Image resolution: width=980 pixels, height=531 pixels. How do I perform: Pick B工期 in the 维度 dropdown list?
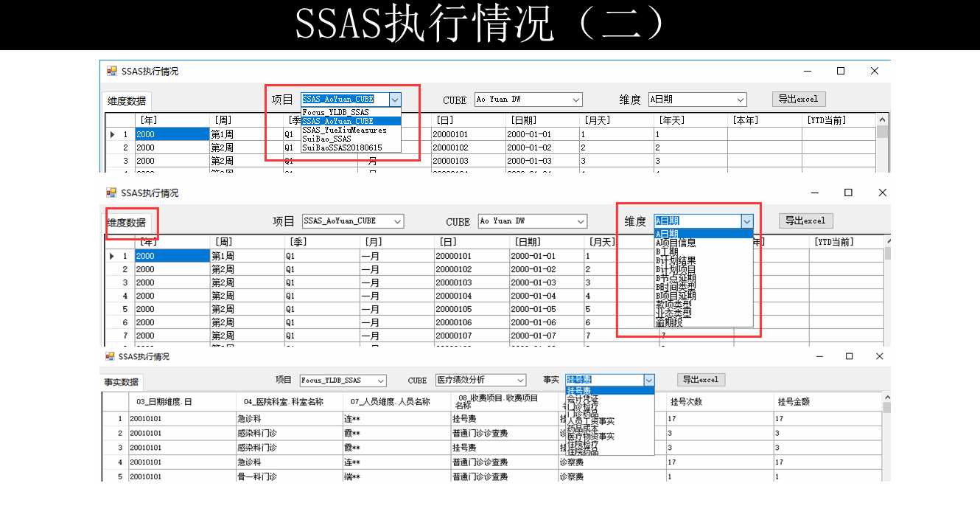click(x=703, y=251)
